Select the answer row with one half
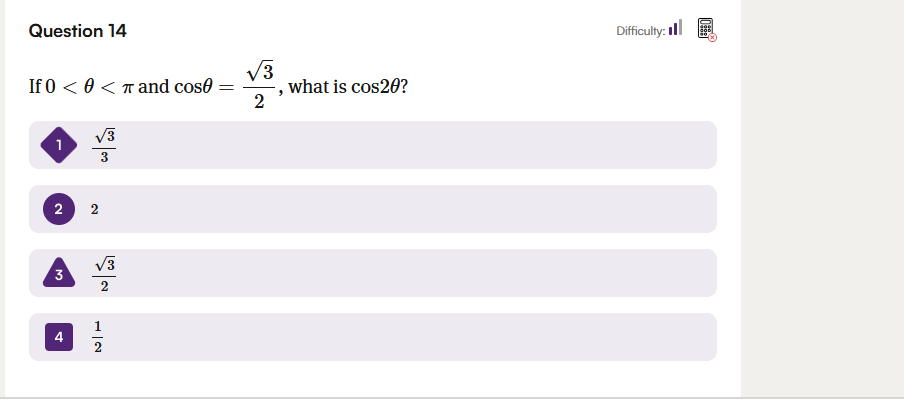 (x=400, y=337)
